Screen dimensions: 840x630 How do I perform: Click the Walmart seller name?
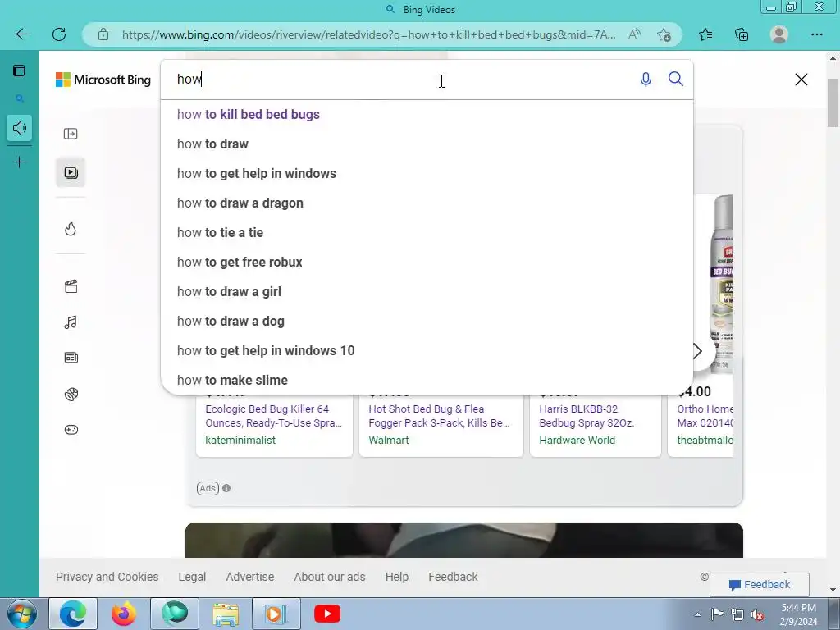tap(388, 440)
